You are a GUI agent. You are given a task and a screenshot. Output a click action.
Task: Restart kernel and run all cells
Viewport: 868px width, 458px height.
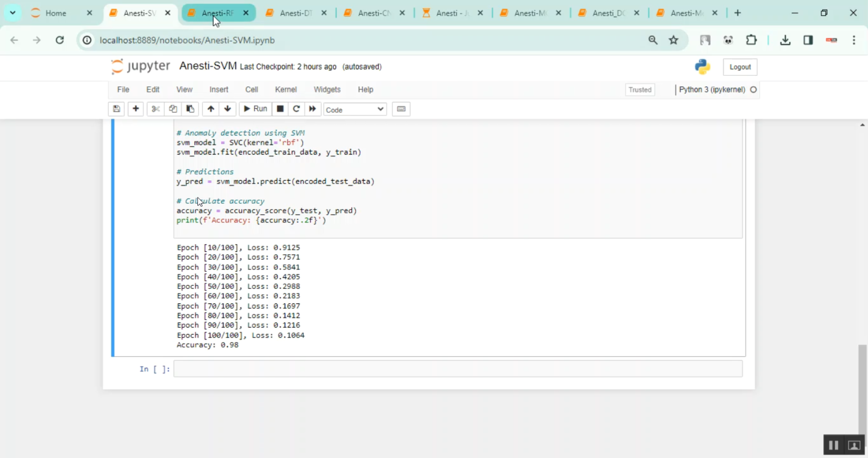[312, 109]
